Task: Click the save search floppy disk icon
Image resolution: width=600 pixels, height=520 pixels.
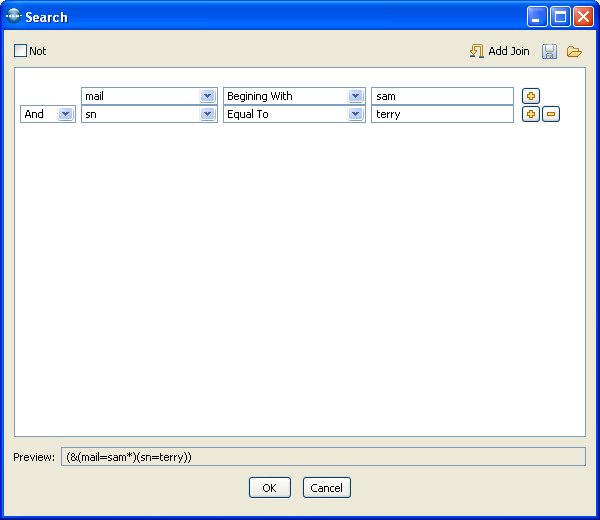Action: click(x=550, y=51)
